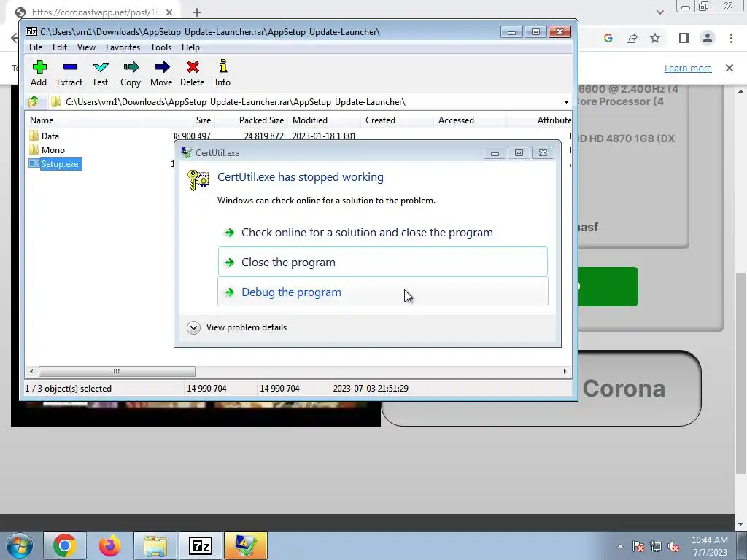Screen dimensions: 747x560
Task: Click the network tray icon
Action: point(656,546)
